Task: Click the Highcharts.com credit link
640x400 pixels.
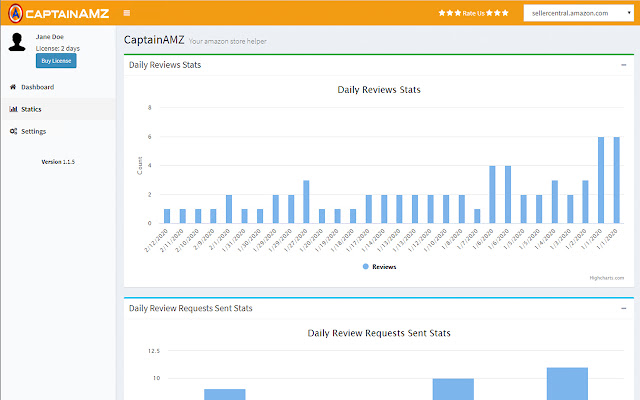Action: (607, 277)
